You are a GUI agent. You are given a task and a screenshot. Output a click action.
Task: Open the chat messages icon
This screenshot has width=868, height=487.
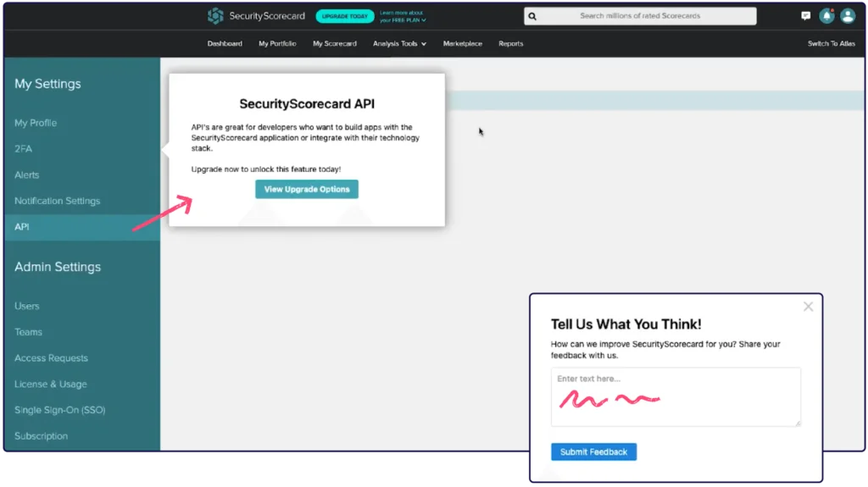[805, 16]
